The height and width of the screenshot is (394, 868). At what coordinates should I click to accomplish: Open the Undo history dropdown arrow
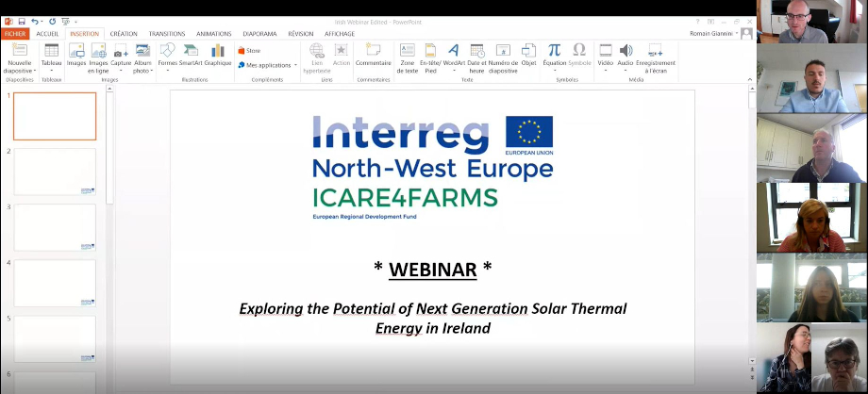[42, 22]
